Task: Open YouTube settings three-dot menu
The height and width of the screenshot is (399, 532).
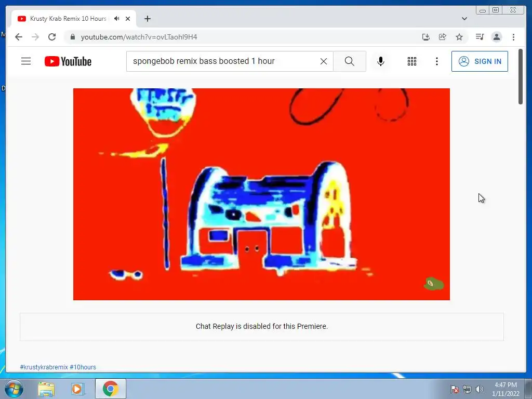Action: 436,61
